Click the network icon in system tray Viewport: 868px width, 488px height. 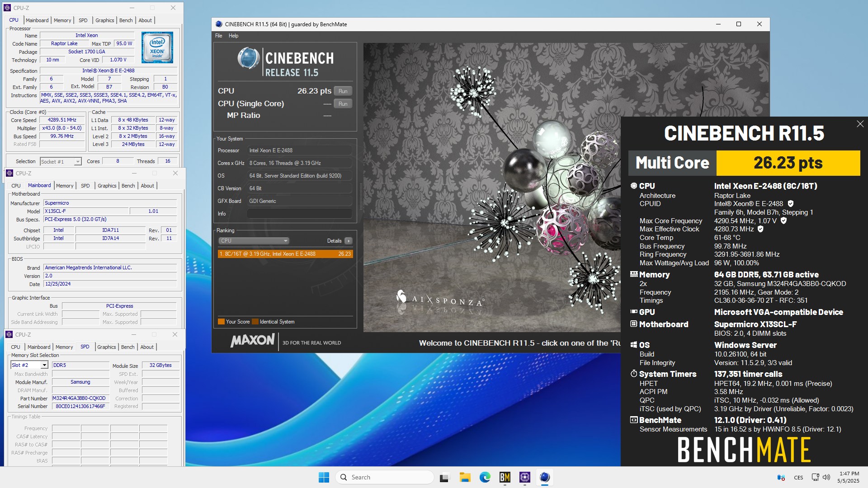pyautogui.click(x=815, y=477)
